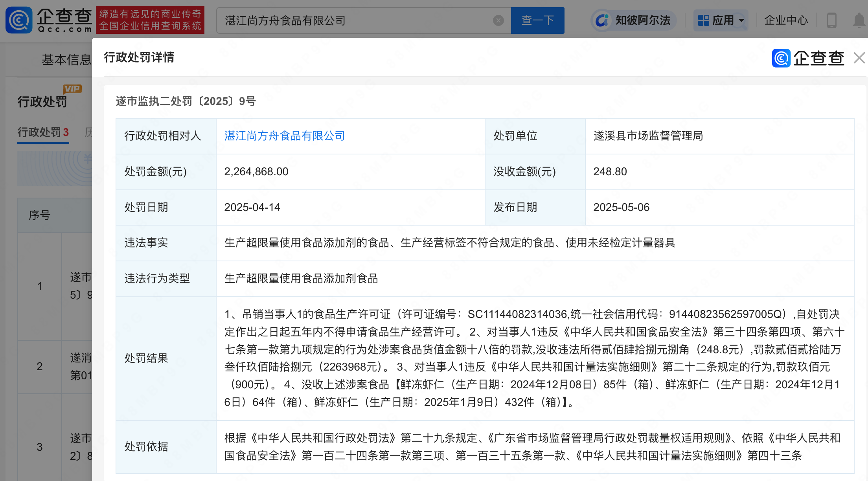Close the 行政处罚详情 dialog
This screenshot has width=868, height=481.
point(859,58)
